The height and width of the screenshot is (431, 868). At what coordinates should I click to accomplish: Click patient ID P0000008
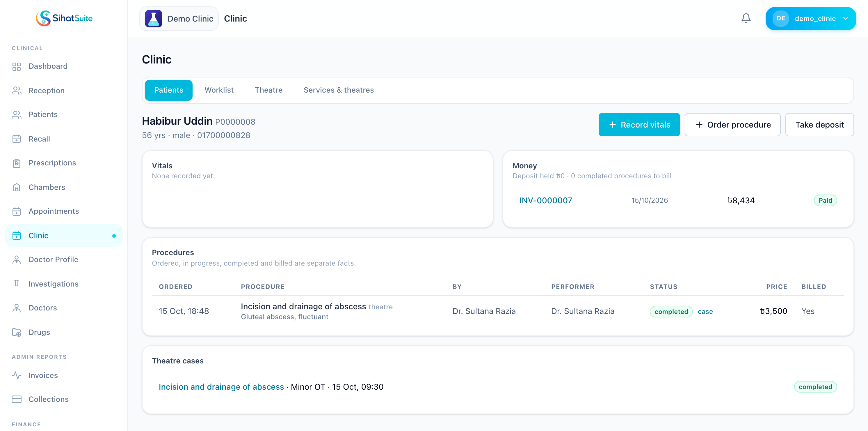click(x=235, y=122)
